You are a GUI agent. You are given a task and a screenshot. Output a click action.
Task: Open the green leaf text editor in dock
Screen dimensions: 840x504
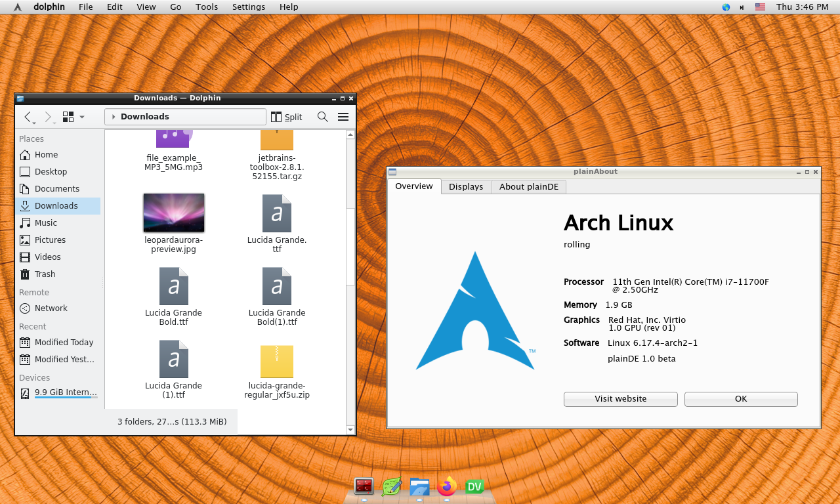392,486
